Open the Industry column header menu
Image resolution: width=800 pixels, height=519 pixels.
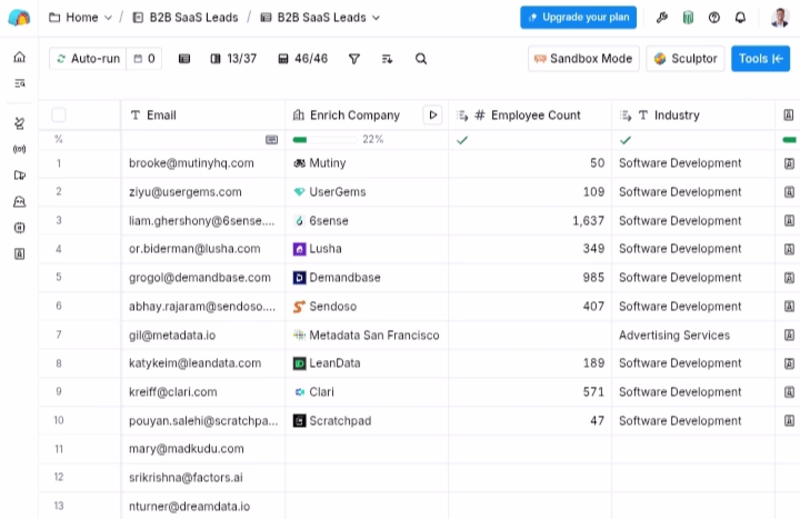click(x=693, y=115)
